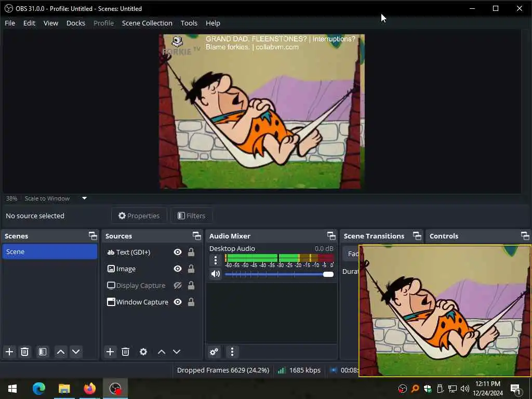Image resolution: width=532 pixels, height=399 pixels.
Task: Lock the Window Capture source
Action: pyautogui.click(x=191, y=302)
